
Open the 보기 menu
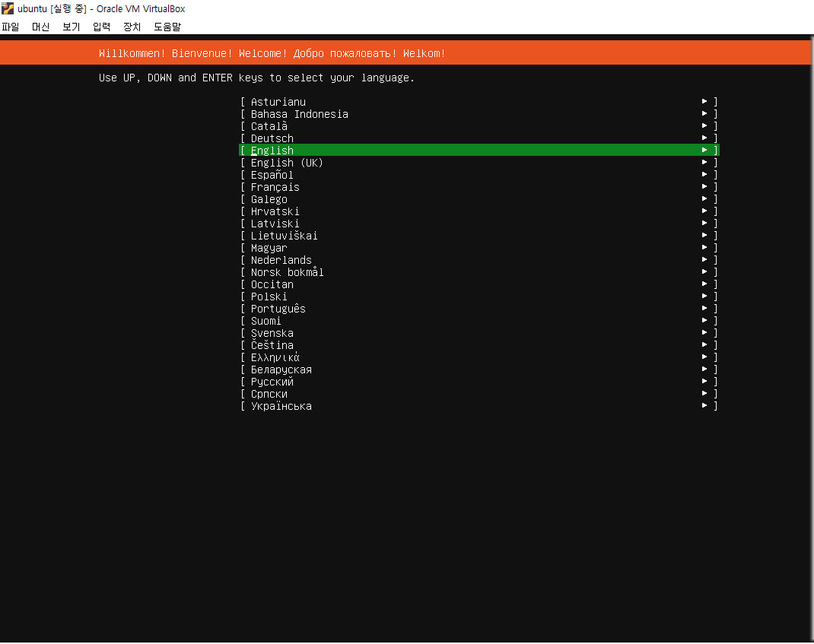(x=71, y=27)
